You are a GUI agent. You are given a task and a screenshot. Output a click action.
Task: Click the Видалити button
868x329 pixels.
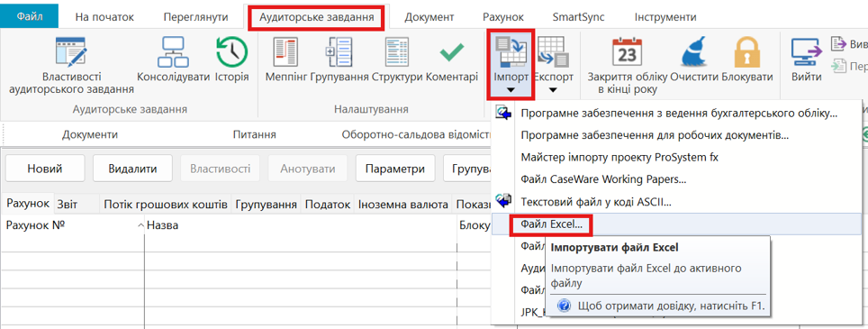[133, 169]
